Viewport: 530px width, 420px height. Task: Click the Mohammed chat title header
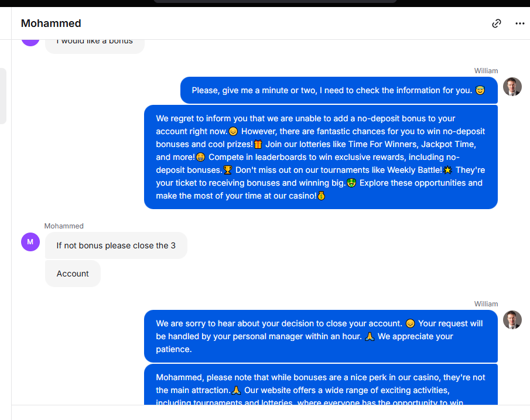51,23
